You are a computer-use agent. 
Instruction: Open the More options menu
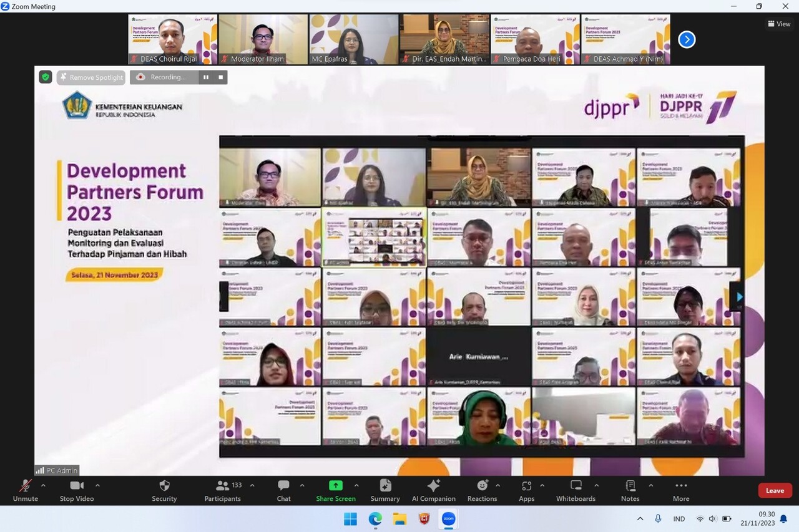[680, 486]
